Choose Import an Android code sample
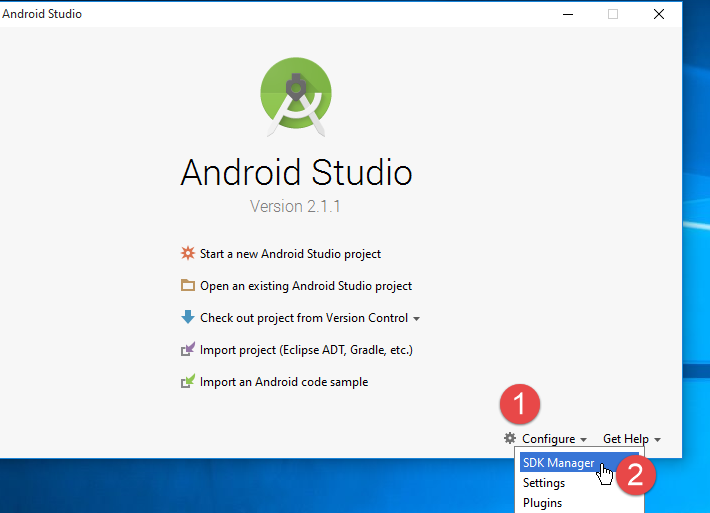The image size is (710, 513). (x=284, y=382)
